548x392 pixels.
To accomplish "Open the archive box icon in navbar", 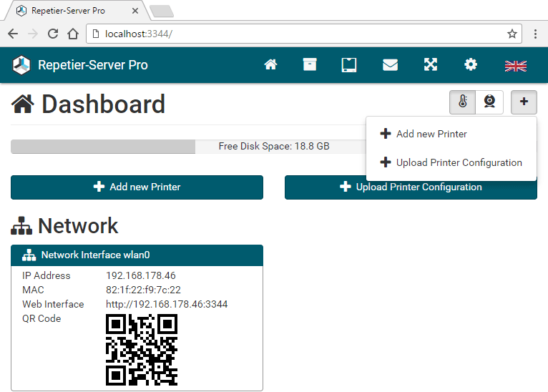I will [309, 65].
